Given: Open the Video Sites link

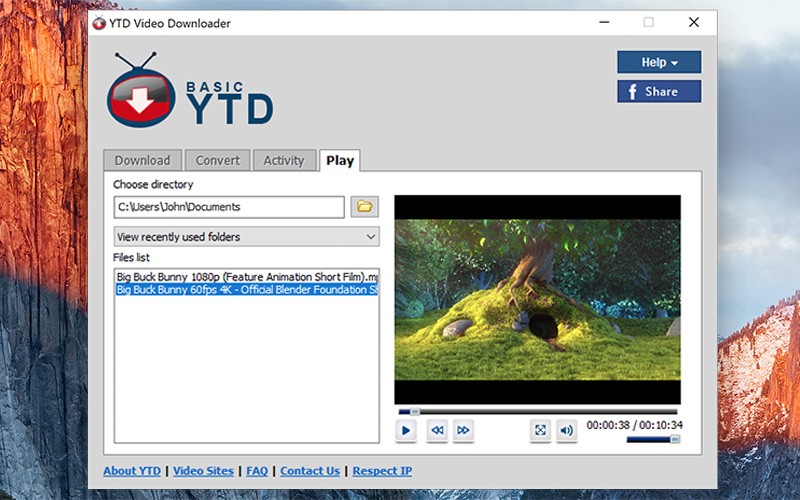Looking at the screenshot, I should click(x=203, y=471).
